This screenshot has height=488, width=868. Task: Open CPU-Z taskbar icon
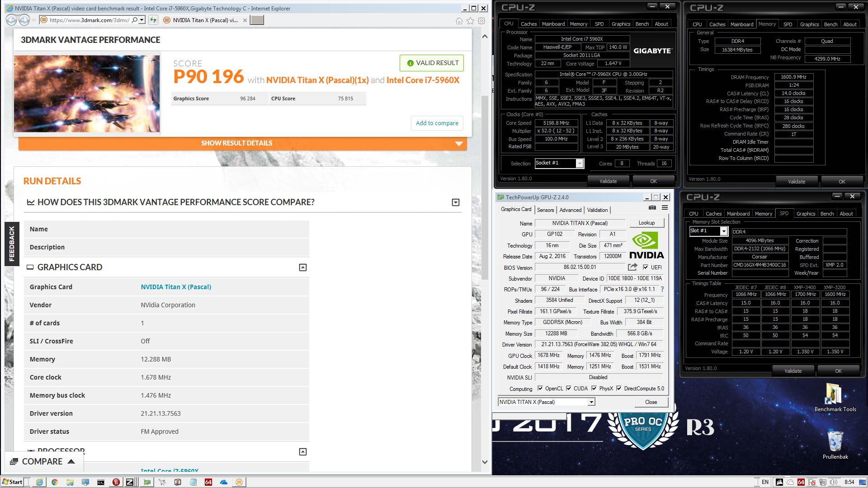click(x=130, y=482)
